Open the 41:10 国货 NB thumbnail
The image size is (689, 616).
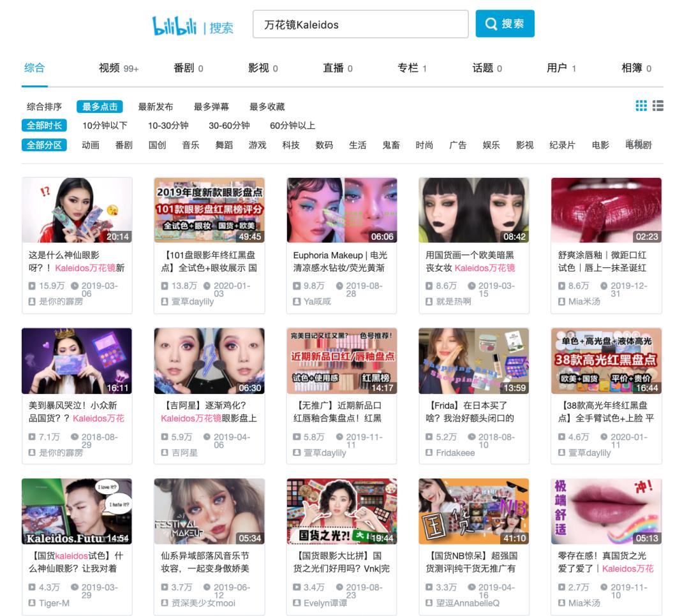474,511
